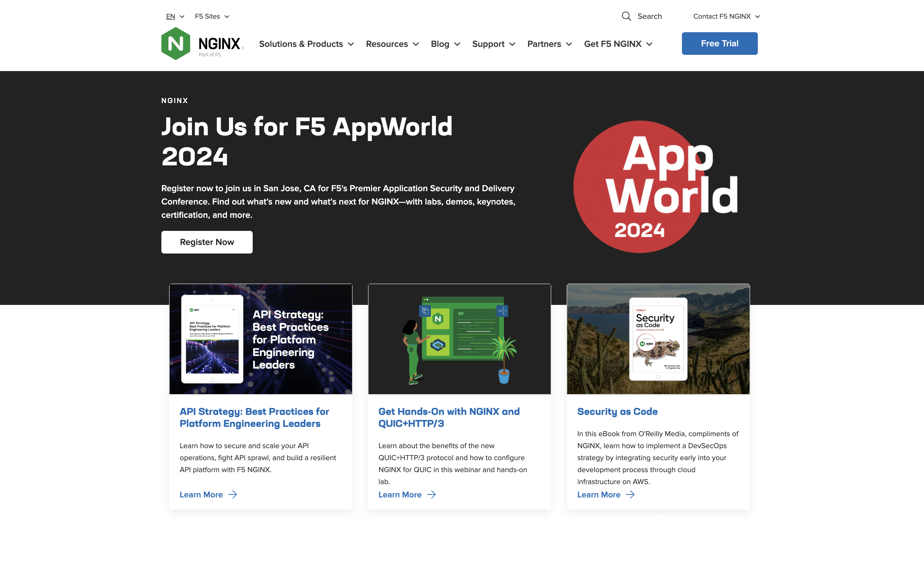Click arrow icon beside API Strategy Learn More
The height and width of the screenshot is (564, 924).
pos(232,494)
